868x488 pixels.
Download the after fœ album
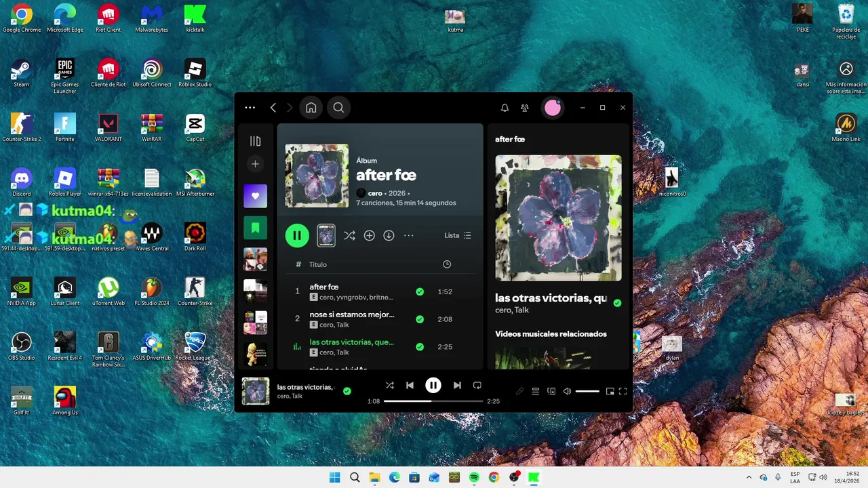[389, 235]
